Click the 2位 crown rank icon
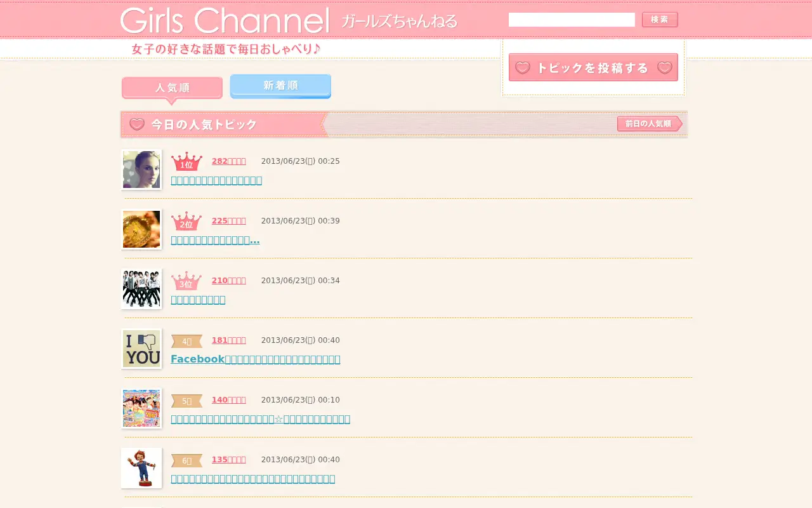812x508 pixels. click(187, 221)
